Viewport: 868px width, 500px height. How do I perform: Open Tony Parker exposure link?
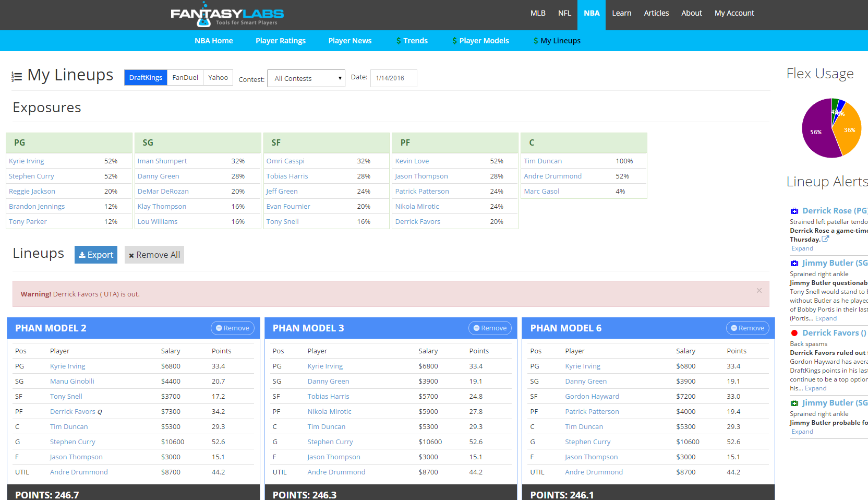(28, 222)
